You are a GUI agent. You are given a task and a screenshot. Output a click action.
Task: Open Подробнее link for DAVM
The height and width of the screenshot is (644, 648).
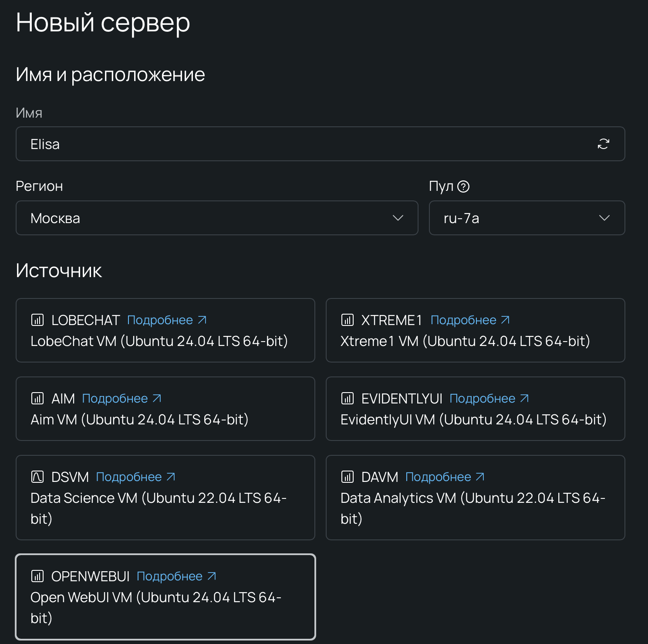pos(445,477)
